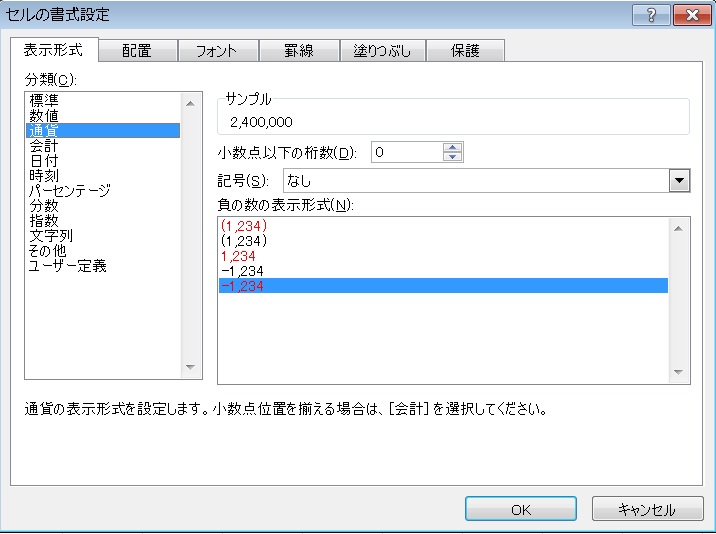Image resolution: width=716 pixels, height=534 pixels.
Task: Switch to the 保護 tab
Action: click(x=465, y=51)
